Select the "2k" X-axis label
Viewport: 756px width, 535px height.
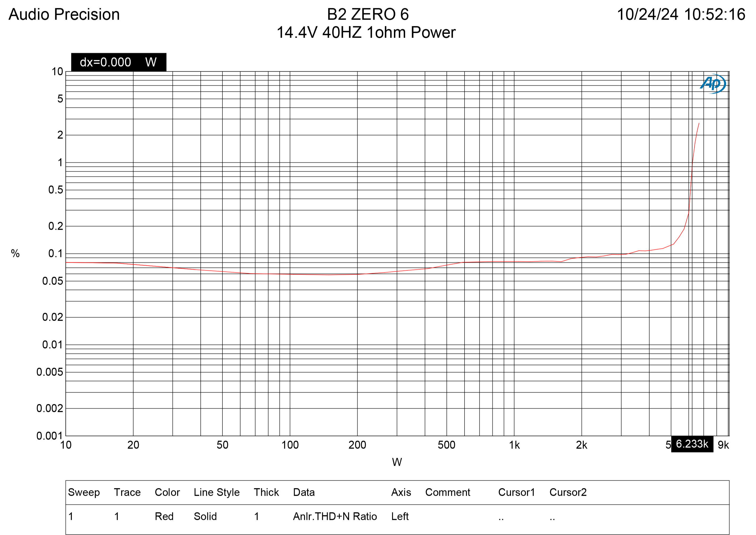click(582, 445)
